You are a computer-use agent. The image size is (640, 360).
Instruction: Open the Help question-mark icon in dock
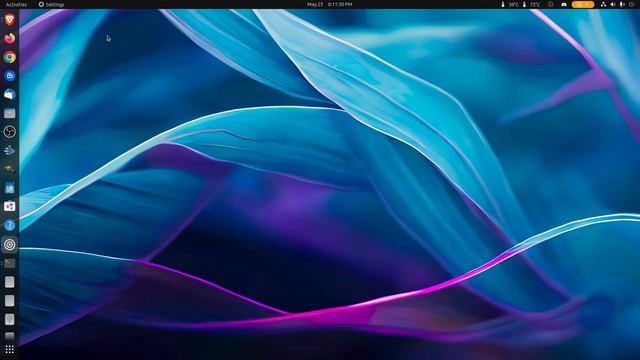coord(9,225)
